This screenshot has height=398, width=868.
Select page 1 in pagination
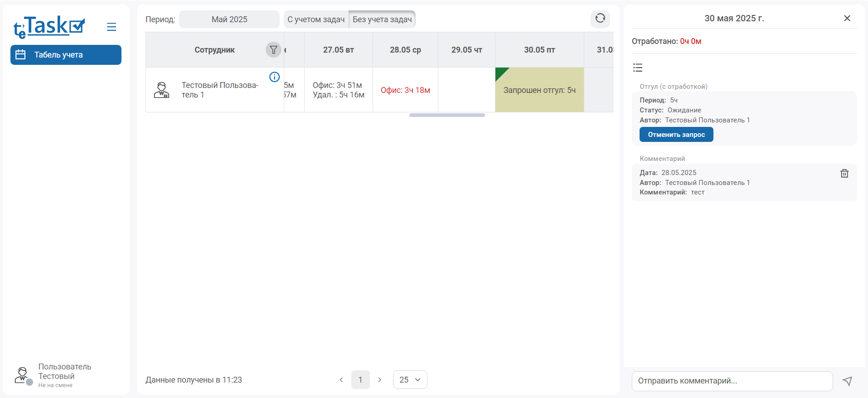(360, 380)
